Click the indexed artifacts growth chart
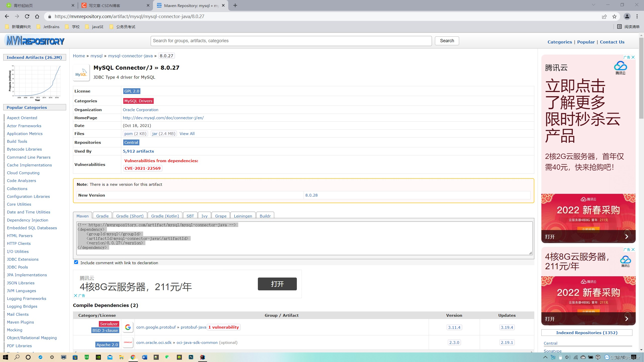The height and width of the screenshot is (362, 644). (x=35, y=83)
